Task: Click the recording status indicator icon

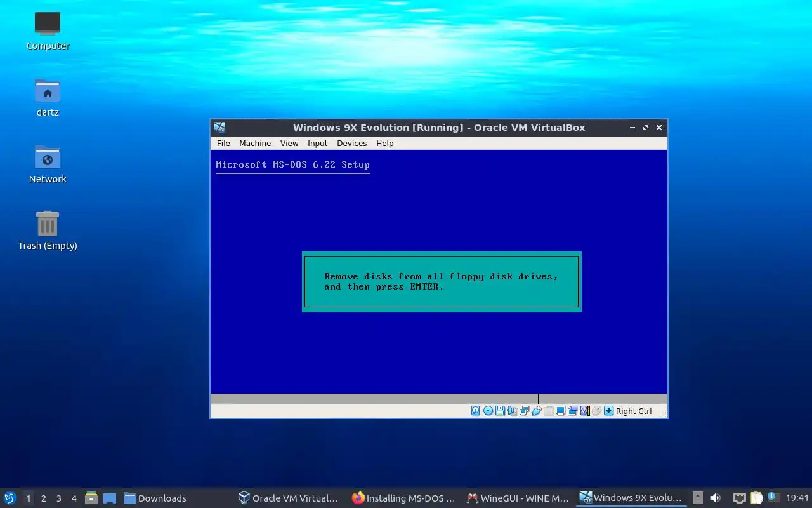Action: click(572, 411)
